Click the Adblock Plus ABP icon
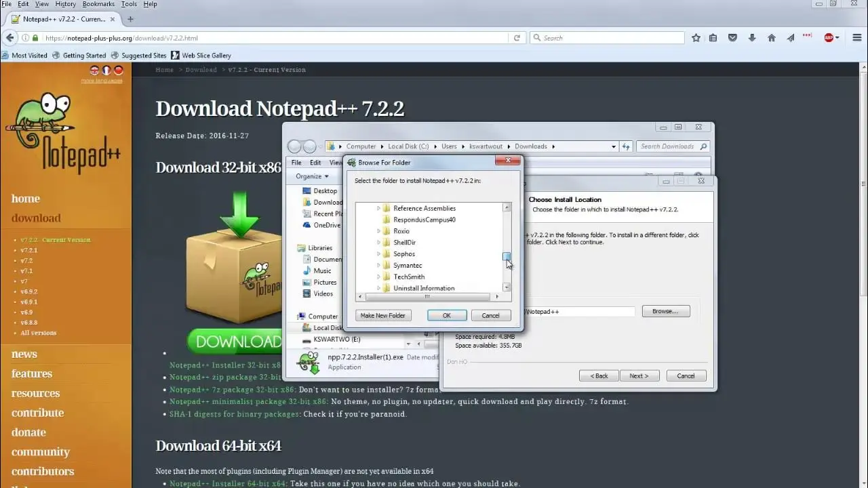The width and height of the screenshot is (868, 488). pyautogui.click(x=829, y=38)
